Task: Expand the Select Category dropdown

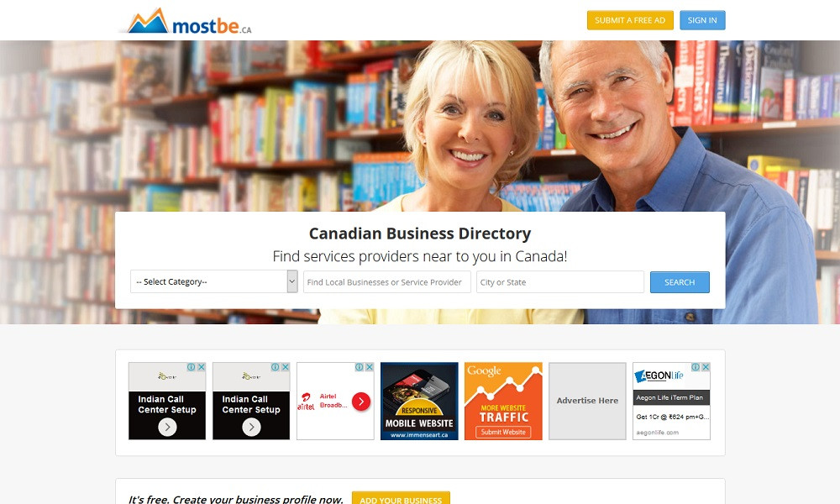Action: pos(213,281)
